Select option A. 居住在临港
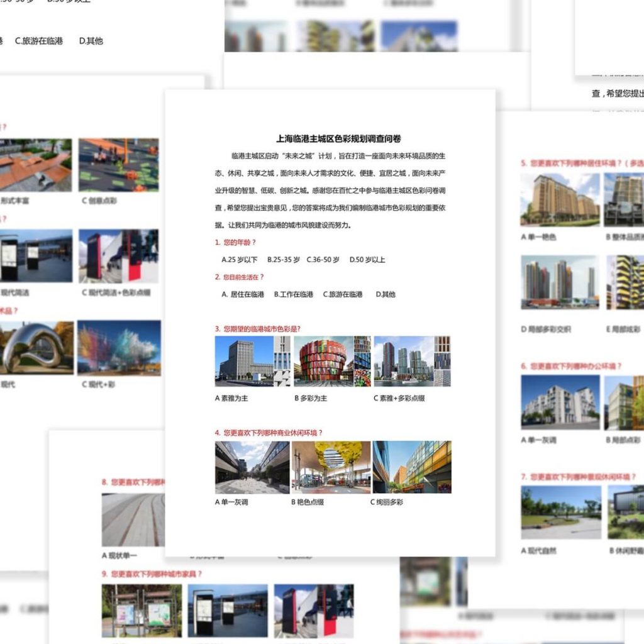 [x=243, y=294]
